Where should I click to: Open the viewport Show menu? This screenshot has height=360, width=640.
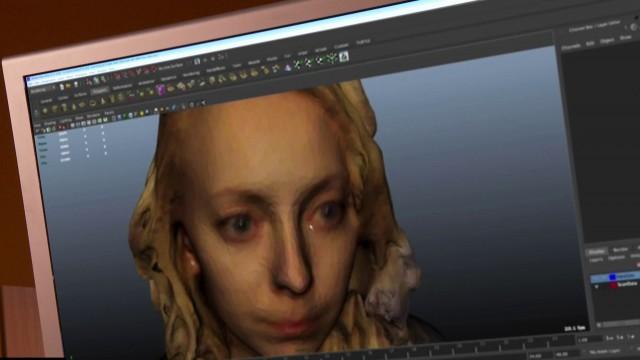79,118
